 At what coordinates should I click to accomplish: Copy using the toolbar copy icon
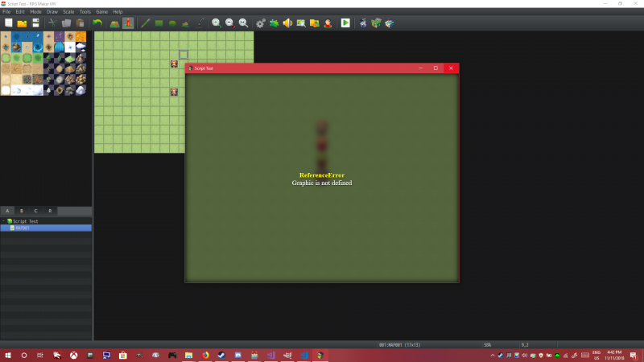pos(66,23)
